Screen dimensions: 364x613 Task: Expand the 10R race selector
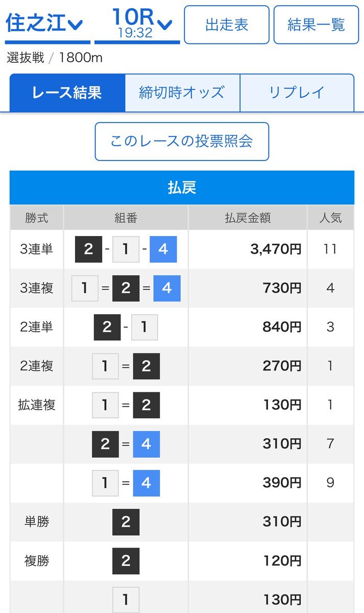(137, 24)
